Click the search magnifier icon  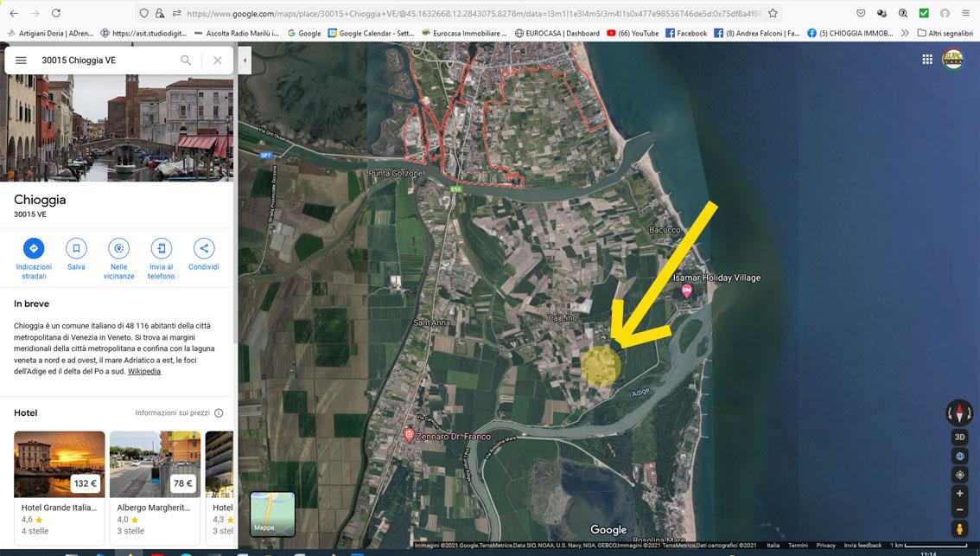[x=186, y=60]
